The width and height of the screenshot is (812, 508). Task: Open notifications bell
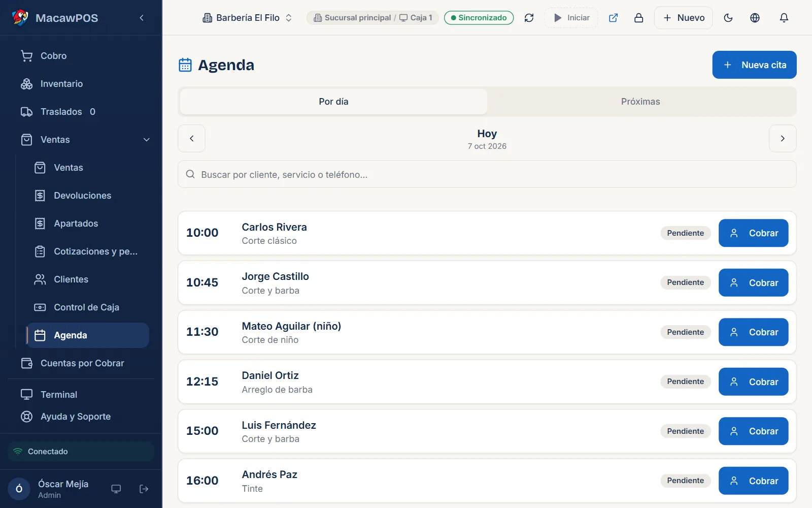pyautogui.click(x=784, y=18)
